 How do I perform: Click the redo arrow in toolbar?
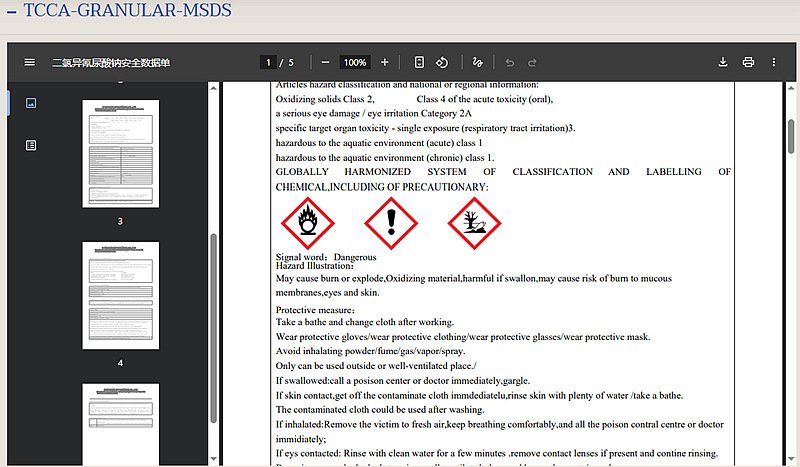(532, 62)
